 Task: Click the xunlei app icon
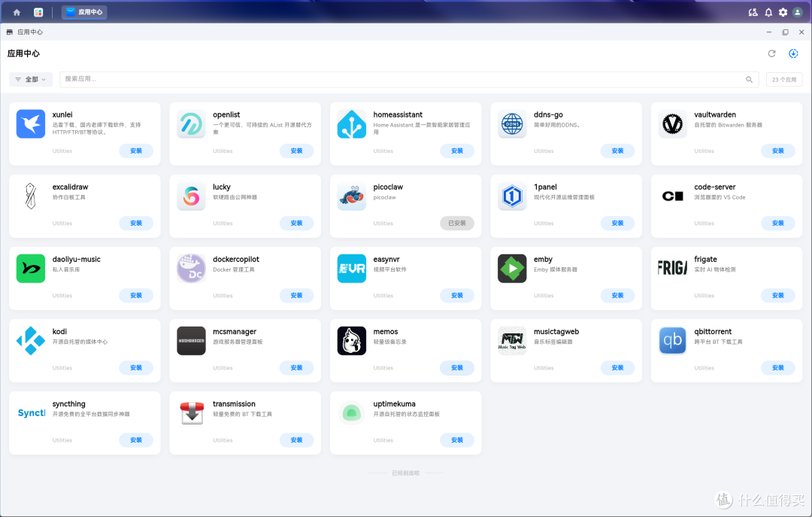pos(31,124)
